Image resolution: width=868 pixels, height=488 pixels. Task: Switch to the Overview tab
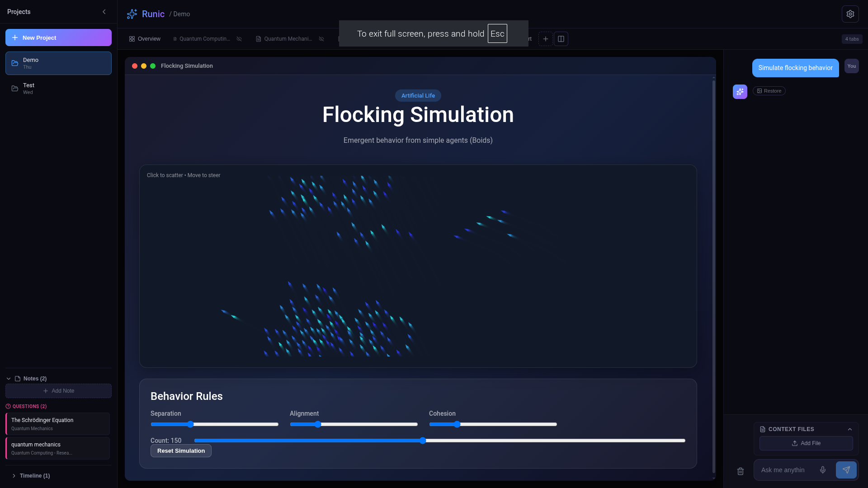tap(145, 39)
